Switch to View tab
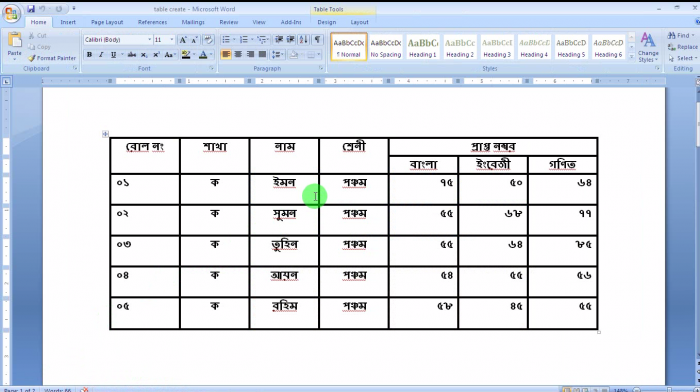 [x=259, y=22]
